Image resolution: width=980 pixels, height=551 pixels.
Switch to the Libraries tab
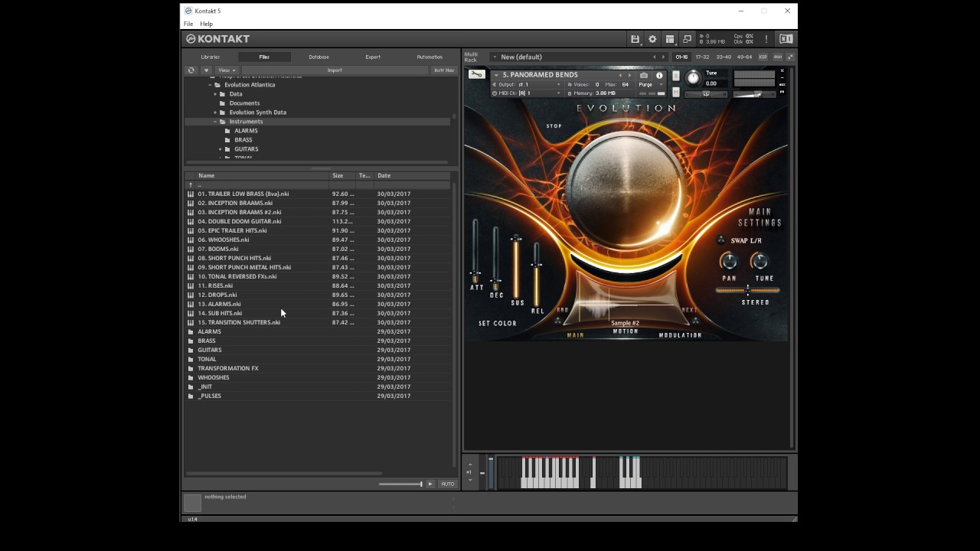tap(210, 57)
